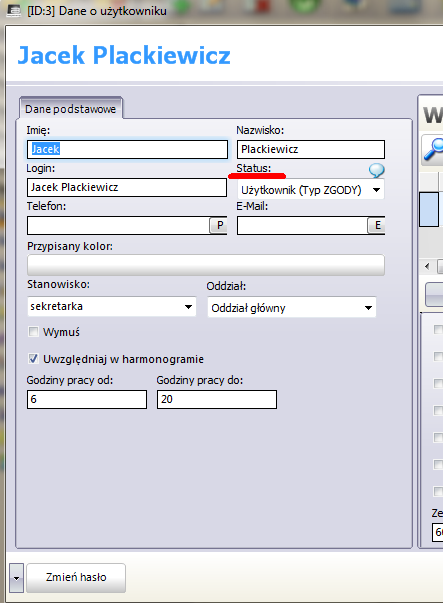Click the magnifier search icon
Image resolution: width=443 pixels, height=603 pixels.
(x=433, y=150)
